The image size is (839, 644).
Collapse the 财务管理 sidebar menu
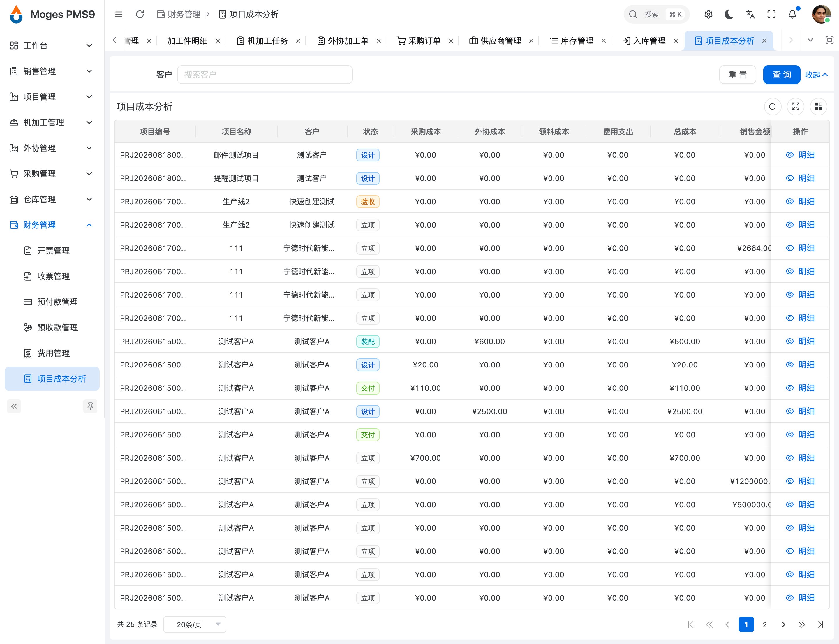point(52,225)
